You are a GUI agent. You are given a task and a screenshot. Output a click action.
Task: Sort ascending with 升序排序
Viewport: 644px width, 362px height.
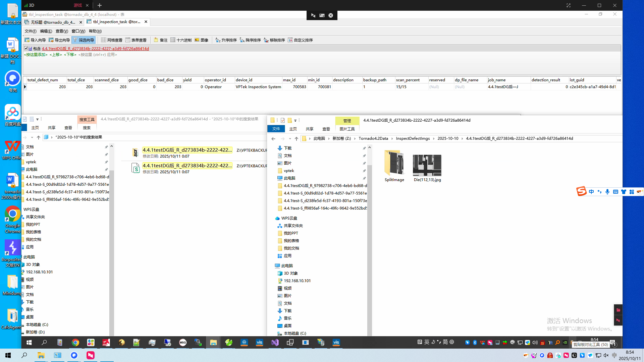point(226,40)
